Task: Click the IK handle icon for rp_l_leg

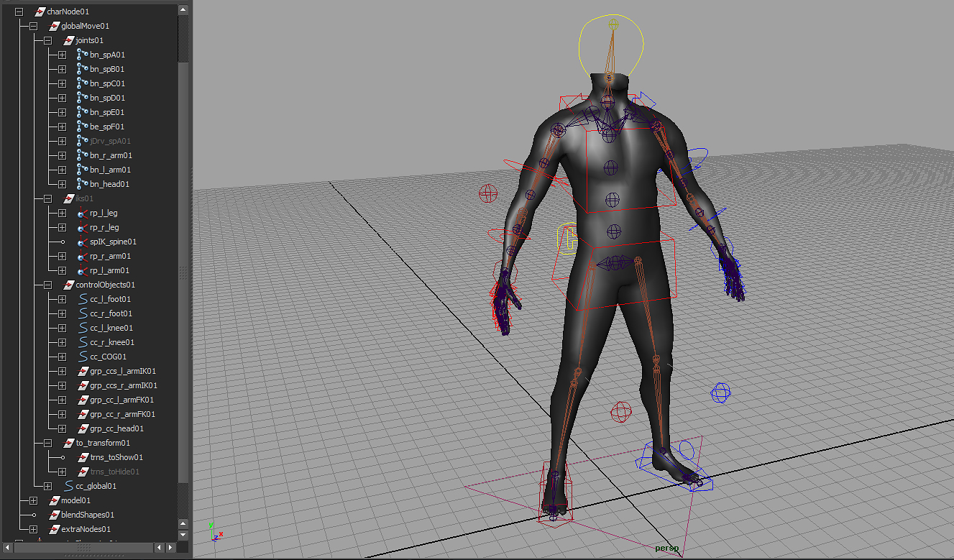Action: pyautogui.click(x=82, y=213)
